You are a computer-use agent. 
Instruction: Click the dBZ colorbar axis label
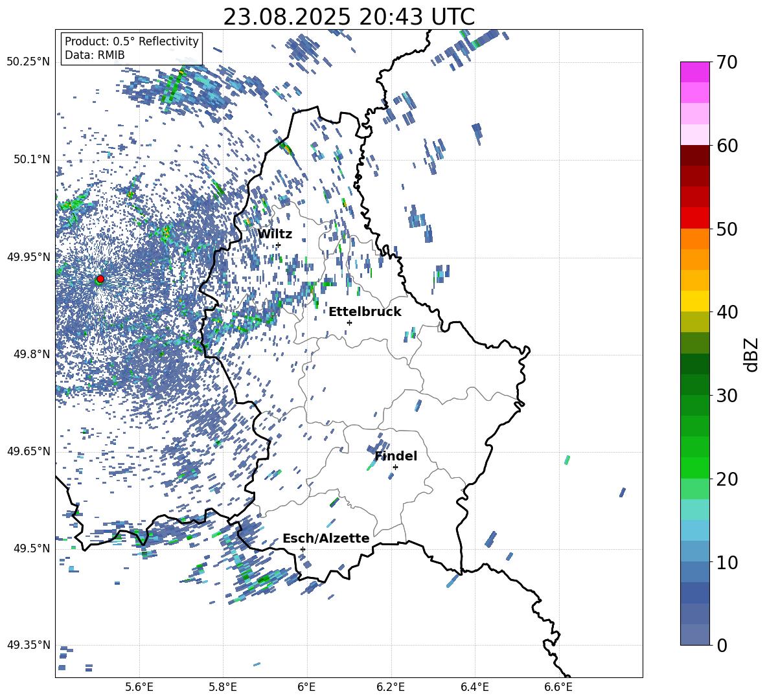tap(752, 355)
